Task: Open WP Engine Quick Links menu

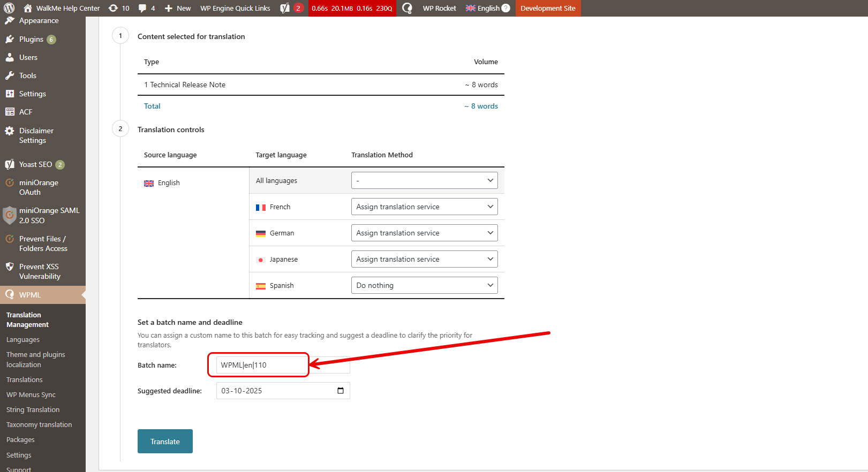Action: point(235,8)
